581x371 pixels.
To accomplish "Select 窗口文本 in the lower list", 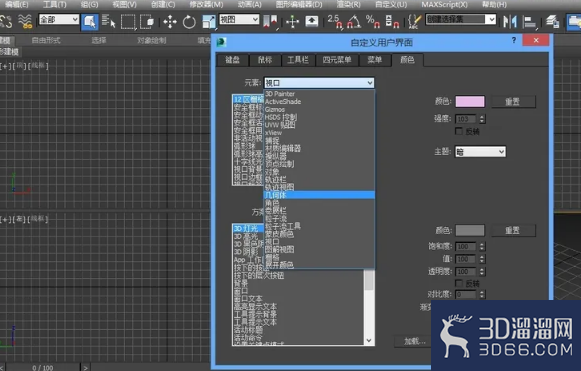I will (x=248, y=298).
